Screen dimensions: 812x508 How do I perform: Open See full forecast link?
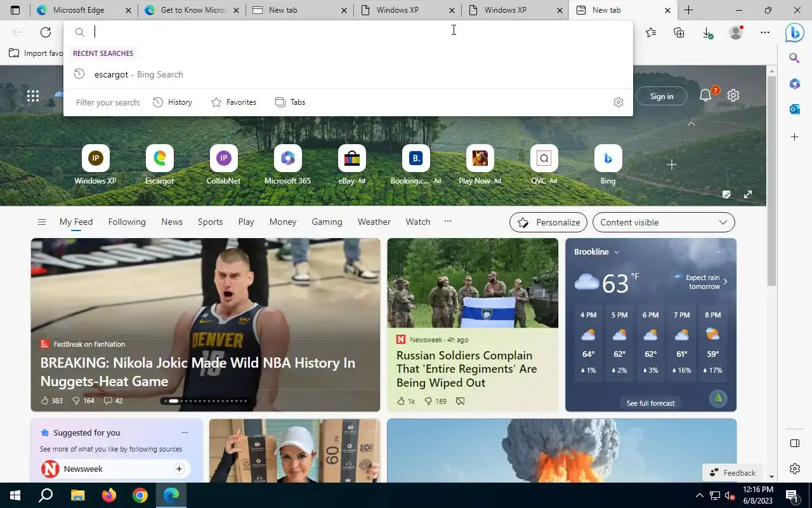tap(650, 403)
